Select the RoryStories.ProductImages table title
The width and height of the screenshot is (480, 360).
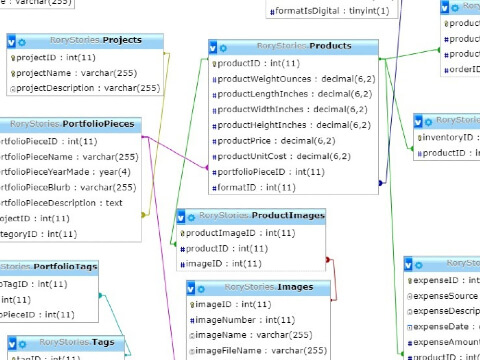[262, 216]
